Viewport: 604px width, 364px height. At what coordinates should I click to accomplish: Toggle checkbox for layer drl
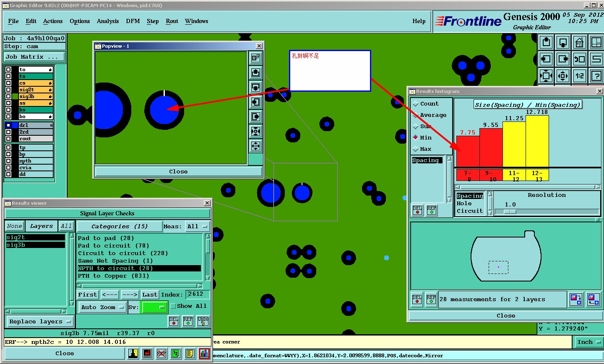[8, 125]
